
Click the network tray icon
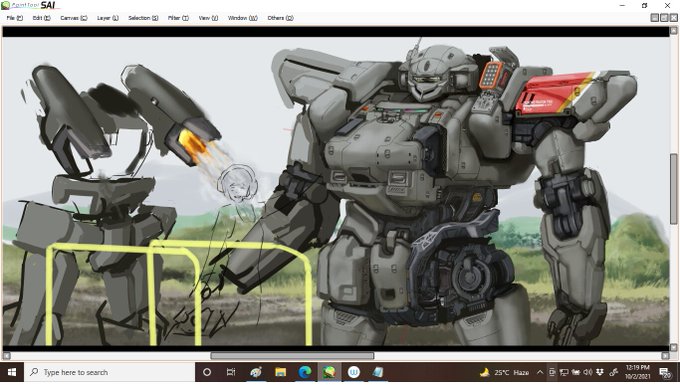tap(564, 372)
